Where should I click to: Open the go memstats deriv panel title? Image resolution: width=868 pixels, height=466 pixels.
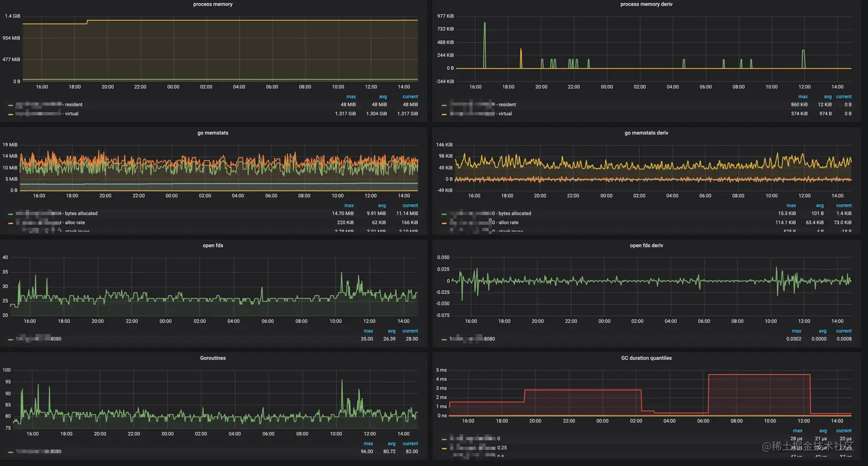(x=646, y=133)
